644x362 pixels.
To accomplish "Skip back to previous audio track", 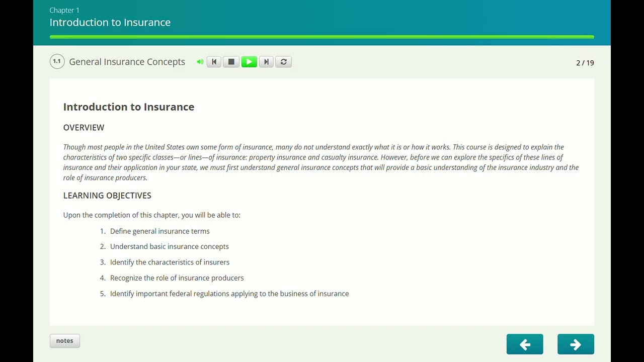I will pyautogui.click(x=214, y=62).
